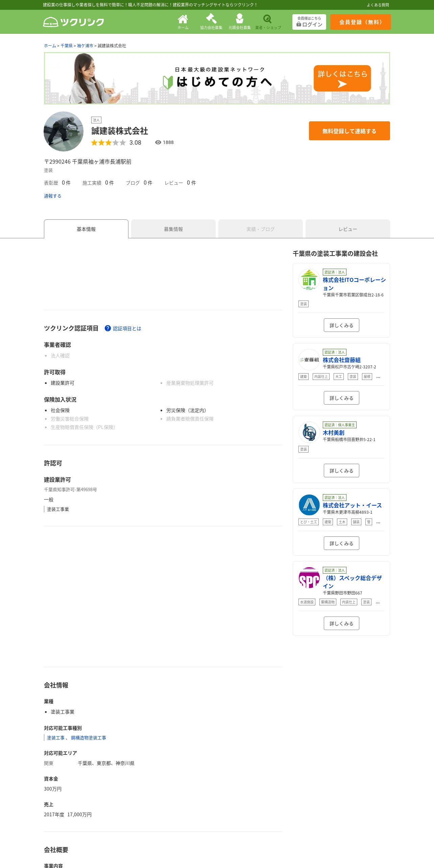
Task: Click 詳しくみる for 株式会社齋藤組
Action: [341, 398]
